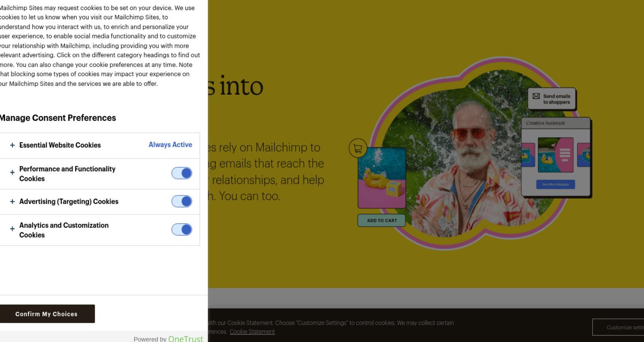Expand Performance and Functionality Cookies plus icon
The image size is (644, 342).
click(12, 172)
